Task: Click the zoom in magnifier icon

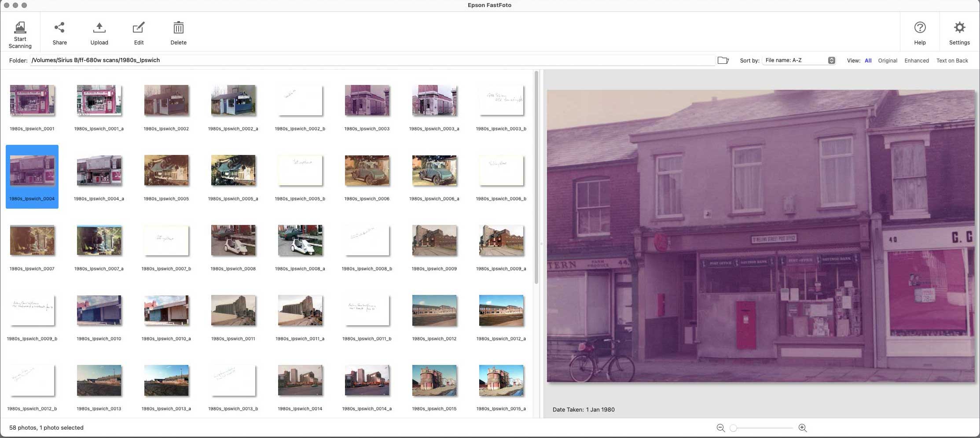Action: 803,428
